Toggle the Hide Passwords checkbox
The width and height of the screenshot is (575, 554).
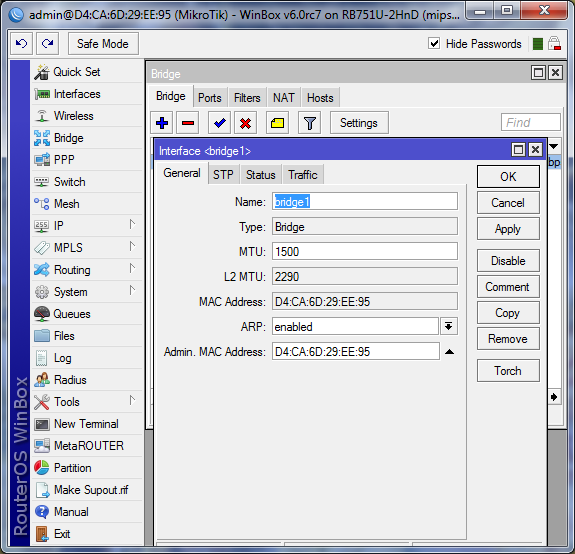click(x=434, y=44)
